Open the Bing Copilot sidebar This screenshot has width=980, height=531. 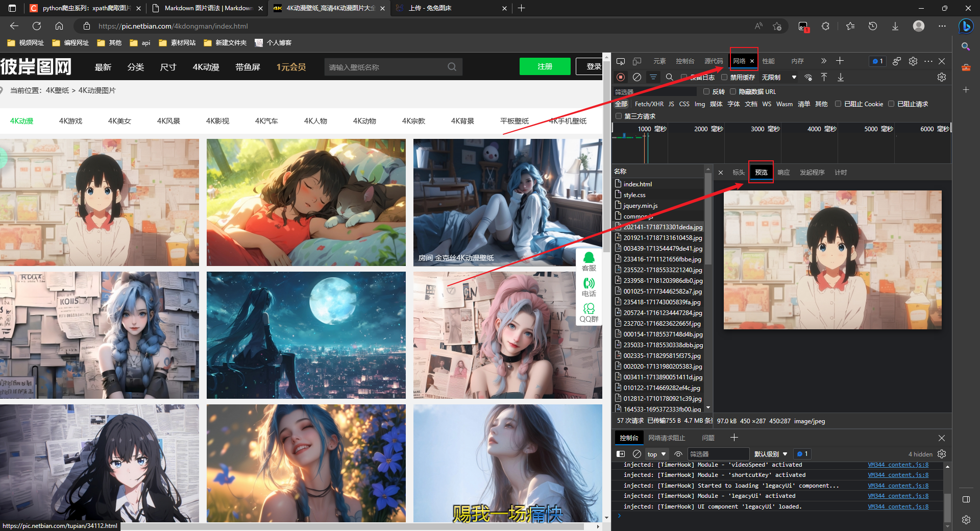(x=966, y=26)
